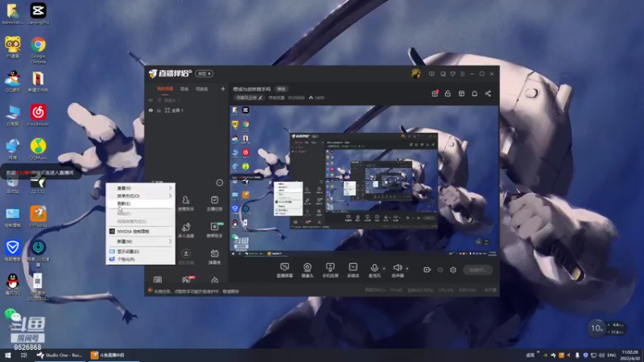Screen dimensions: 644x362
Task: Open the multi-person co-stream tool
Action: click(186, 230)
